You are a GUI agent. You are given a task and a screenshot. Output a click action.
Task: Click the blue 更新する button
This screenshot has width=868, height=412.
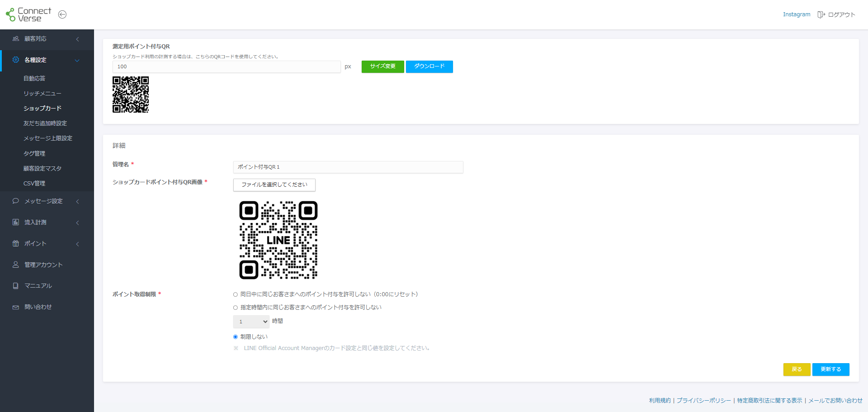pyautogui.click(x=831, y=369)
